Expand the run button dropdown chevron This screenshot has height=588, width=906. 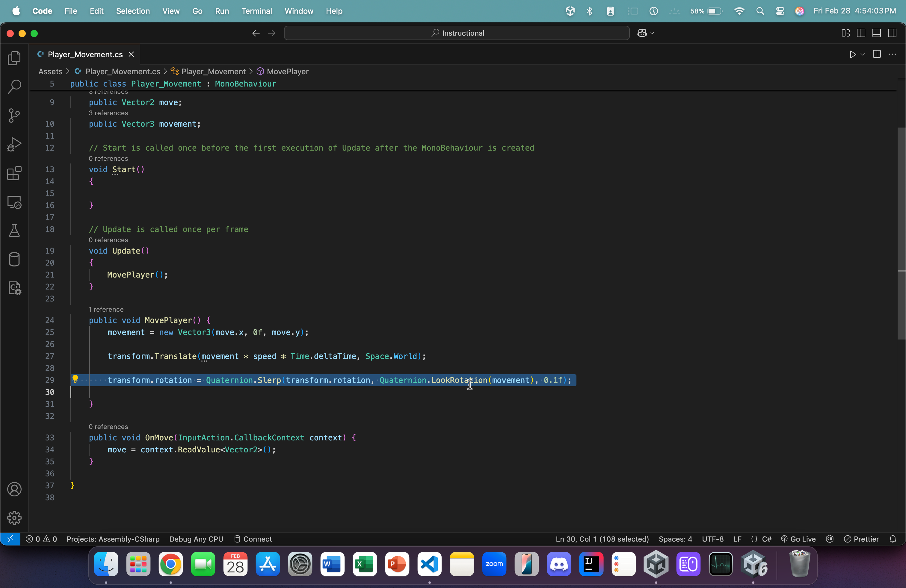pos(863,54)
